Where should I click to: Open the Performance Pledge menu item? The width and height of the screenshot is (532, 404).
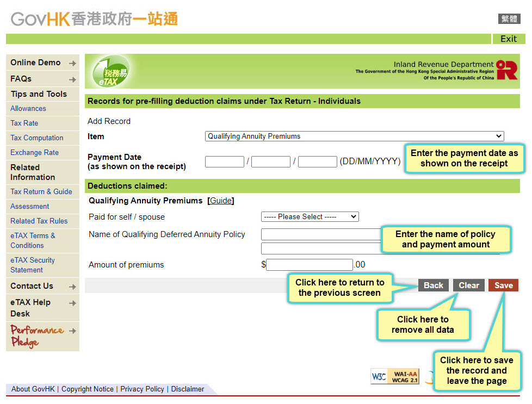pyautogui.click(x=37, y=336)
